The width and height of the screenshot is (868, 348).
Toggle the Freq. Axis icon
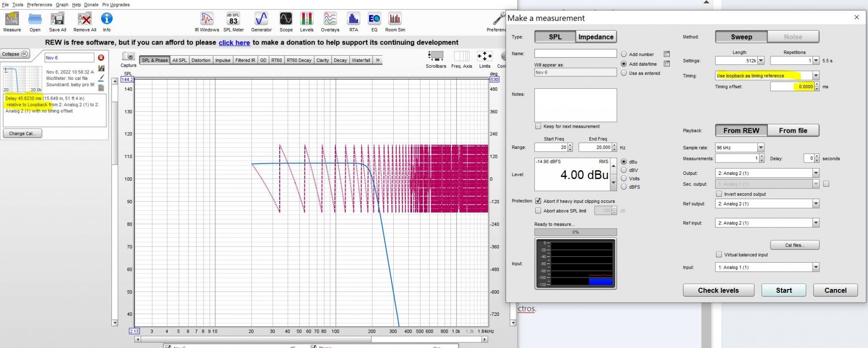point(462,56)
